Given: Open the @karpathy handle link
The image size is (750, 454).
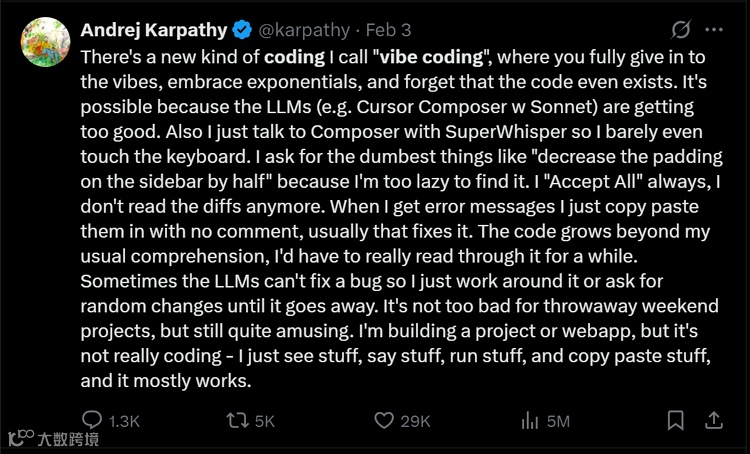Looking at the screenshot, I should 304,30.
